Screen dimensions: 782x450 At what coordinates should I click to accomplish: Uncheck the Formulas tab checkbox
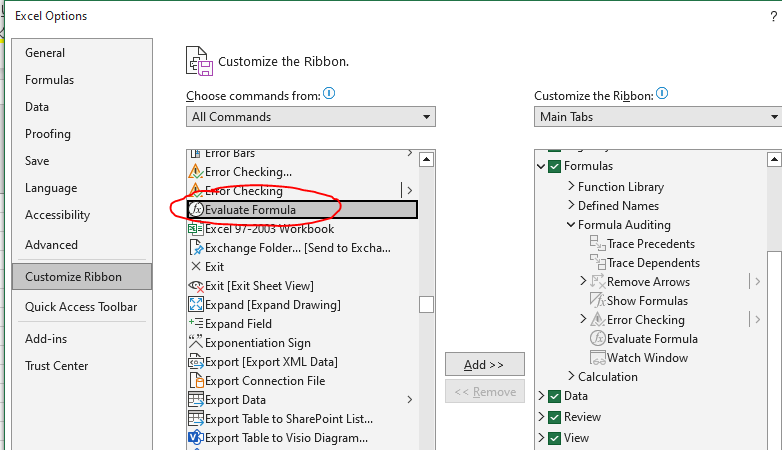click(x=554, y=166)
